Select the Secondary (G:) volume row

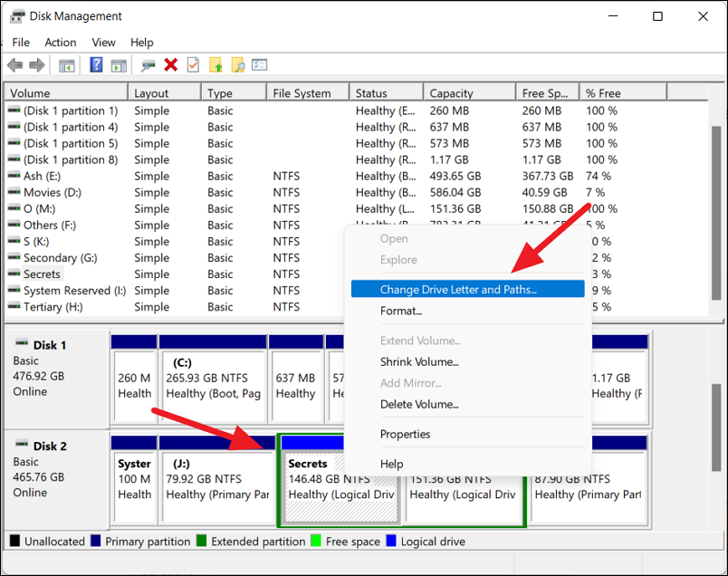click(x=176, y=257)
